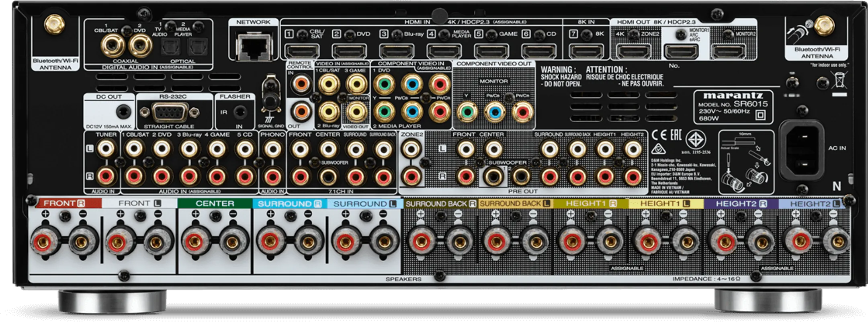Select SUBWOOFER 1 pre out jack
Viewport: 868px width, 322px height.
(x=493, y=176)
